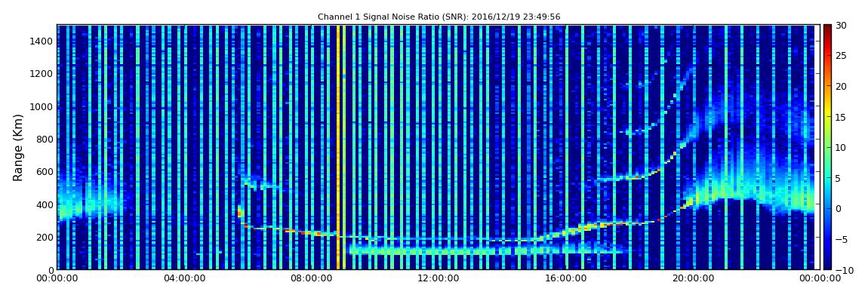Click the 12:00:00 time axis label
868x307 pixels.
tap(437, 279)
